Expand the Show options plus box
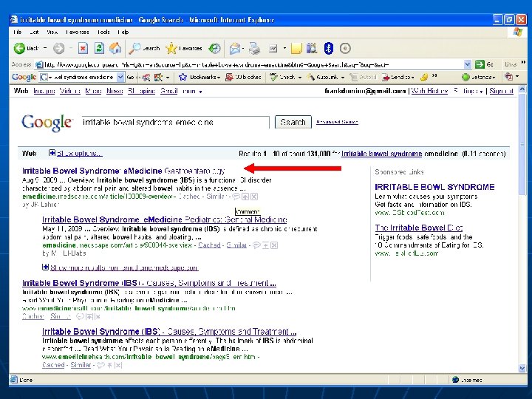The width and height of the screenshot is (532, 399). pyautogui.click(x=52, y=153)
